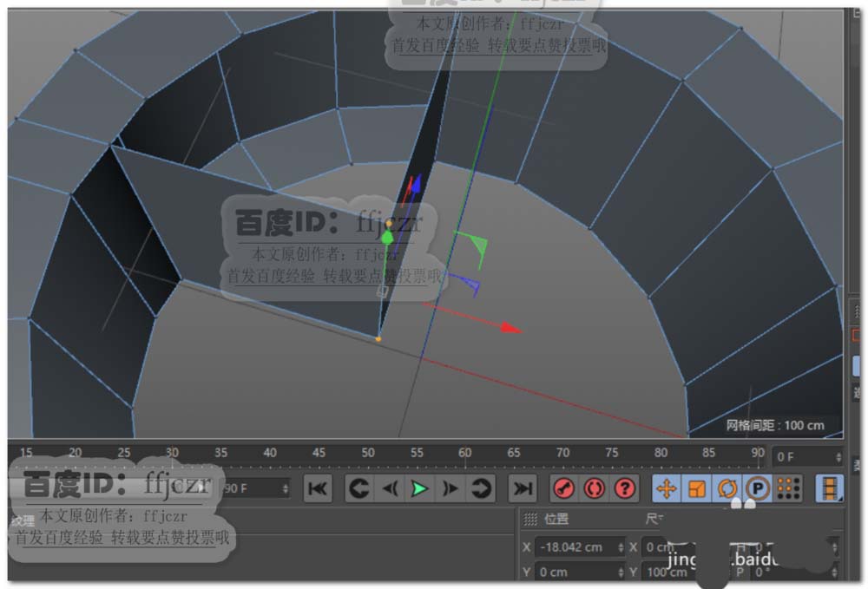The image size is (868, 589).
Task: Go to the start of the animation
Action: [x=318, y=489]
